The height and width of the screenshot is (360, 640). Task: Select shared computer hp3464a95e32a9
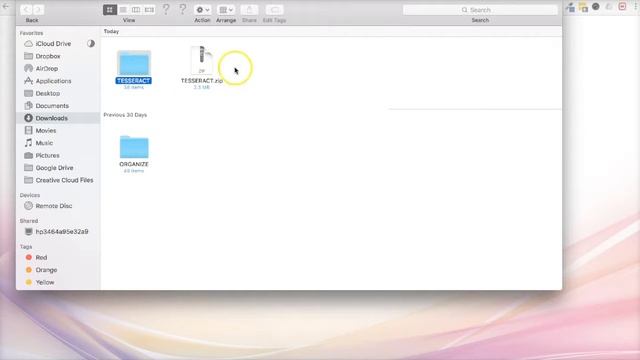[x=62, y=231]
